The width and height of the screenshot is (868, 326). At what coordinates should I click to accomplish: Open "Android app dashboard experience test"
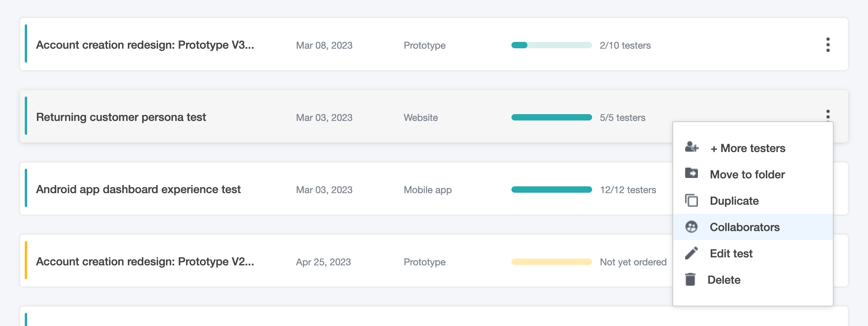(138, 190)
